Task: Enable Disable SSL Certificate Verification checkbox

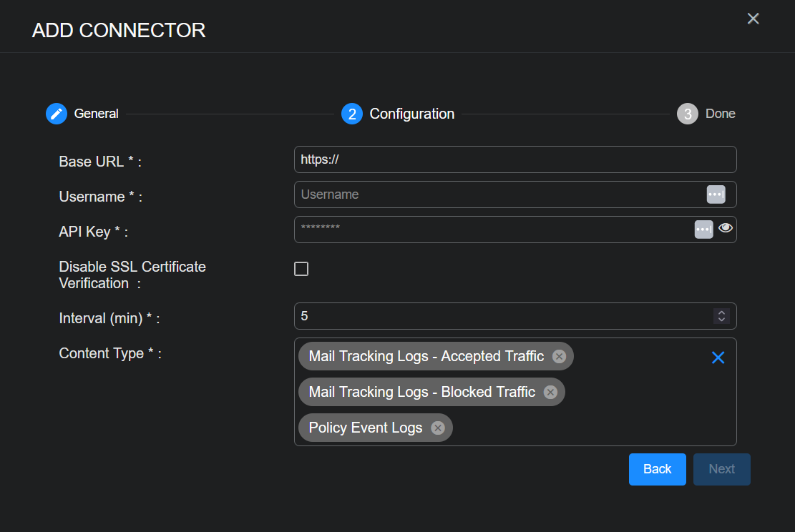Action: coord(301,269)
